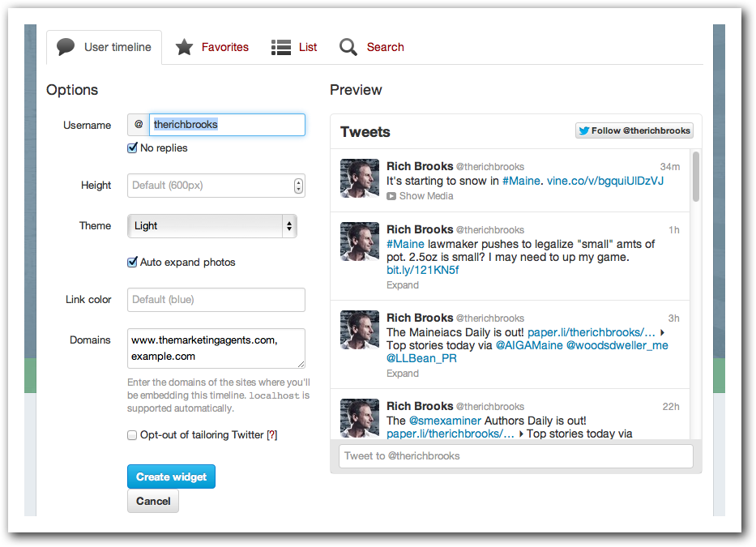Screen dimensions: 756x547
Task: Expand the Maineiacs Daily tweet
Action: click(403, 374)
